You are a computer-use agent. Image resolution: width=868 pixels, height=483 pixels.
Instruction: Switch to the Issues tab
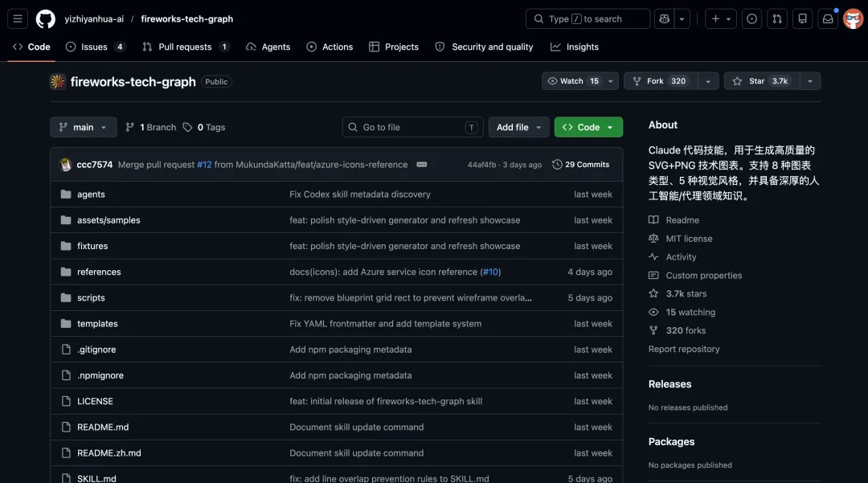[x=95, y=47]
